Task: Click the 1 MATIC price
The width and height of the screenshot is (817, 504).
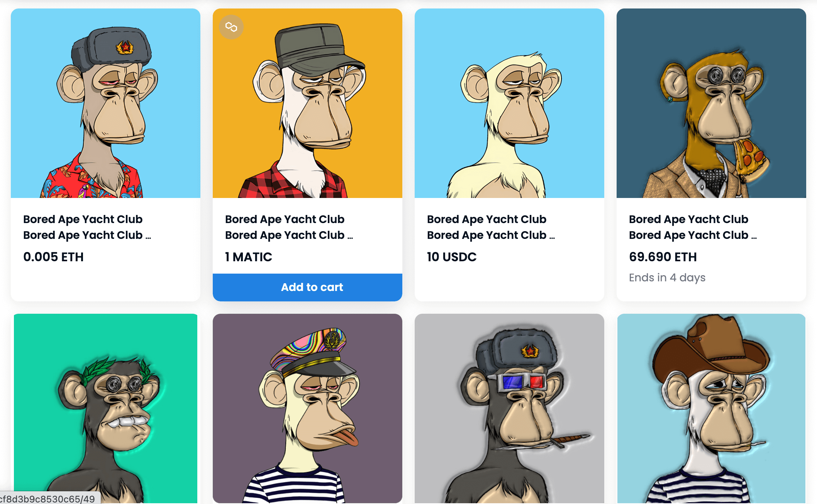Action: tap(249, 257)
